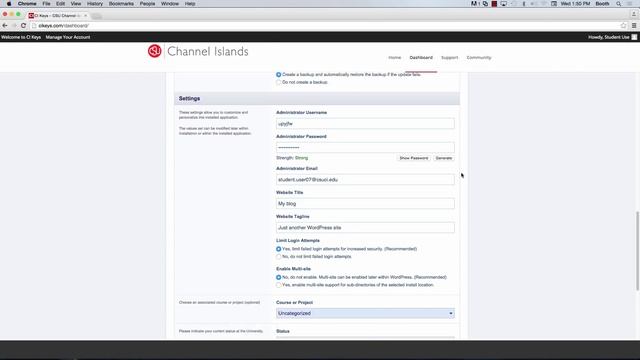The width and height of the screenshot is (640, 360).
Task: Click Howdy, Student User account link
Action: point(609,37)
